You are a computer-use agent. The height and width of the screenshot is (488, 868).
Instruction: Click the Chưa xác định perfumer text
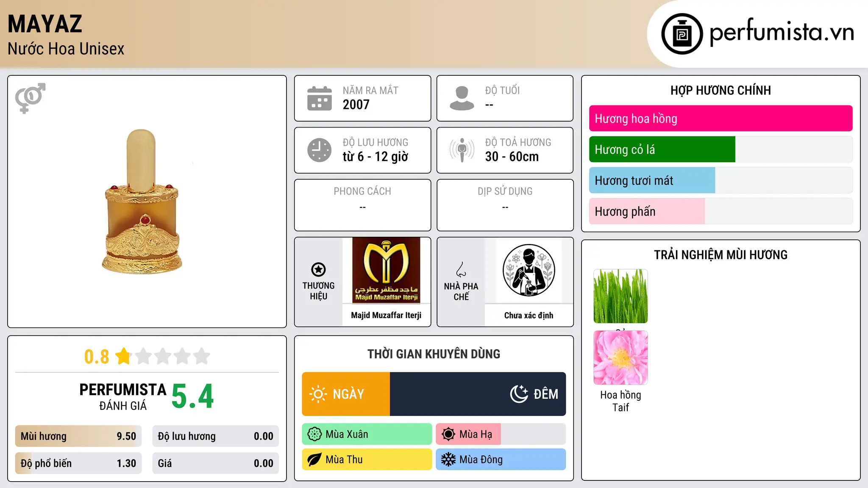coord(529,315)
